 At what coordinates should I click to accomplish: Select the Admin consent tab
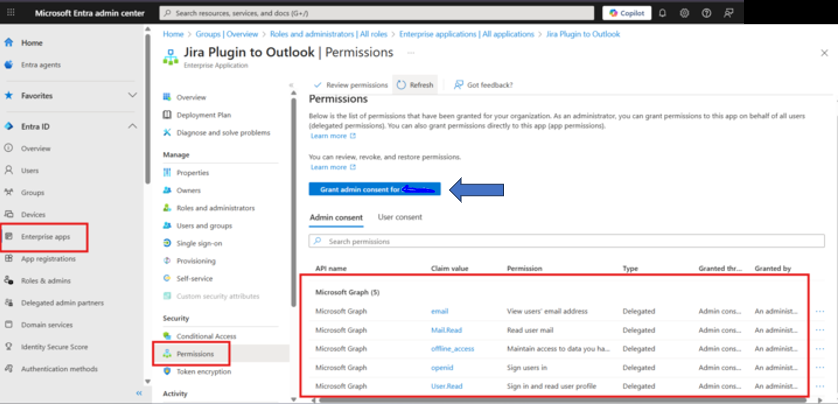point(336,217)
